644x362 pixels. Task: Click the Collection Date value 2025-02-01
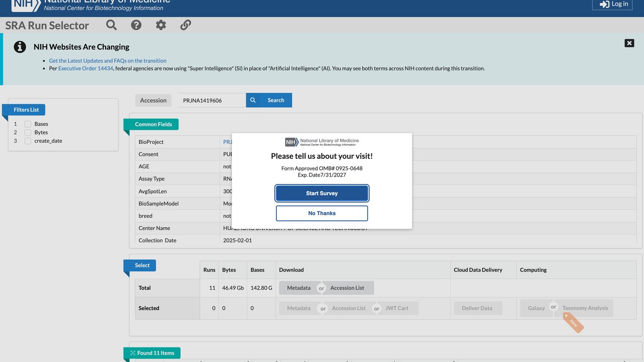(x=237, y=240)
